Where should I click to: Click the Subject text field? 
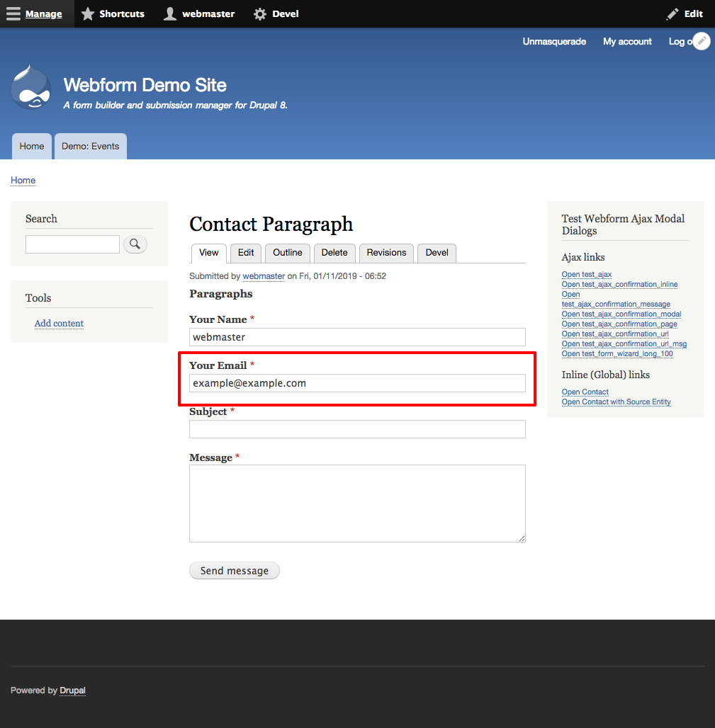pyautogui.click(x=357, y=429)
